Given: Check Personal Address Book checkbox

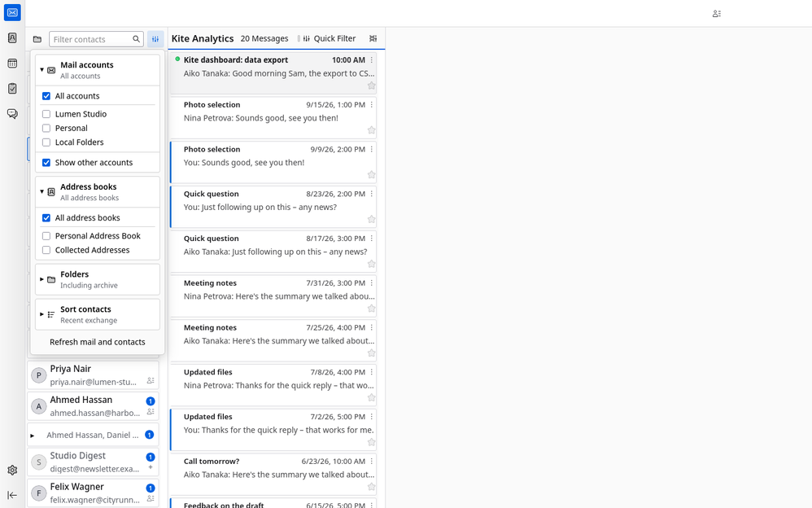Looking at the screenshot, I should pos(46,236).
